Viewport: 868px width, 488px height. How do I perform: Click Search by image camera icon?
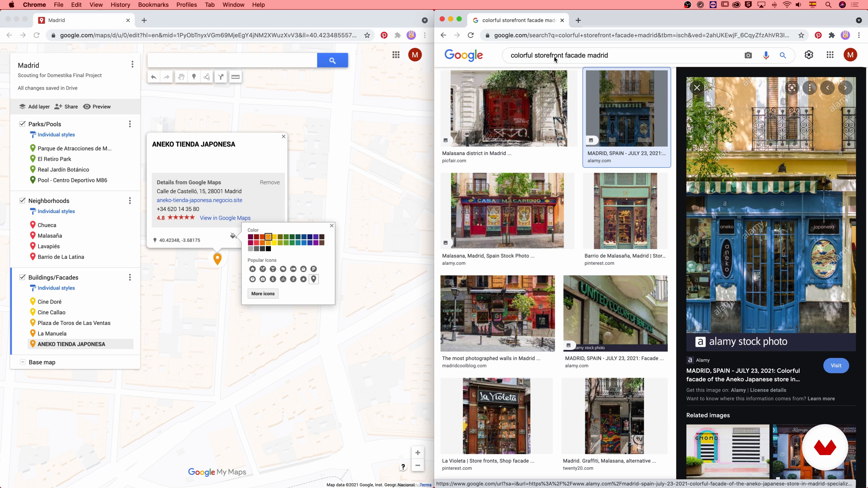[x=748, y=55]
